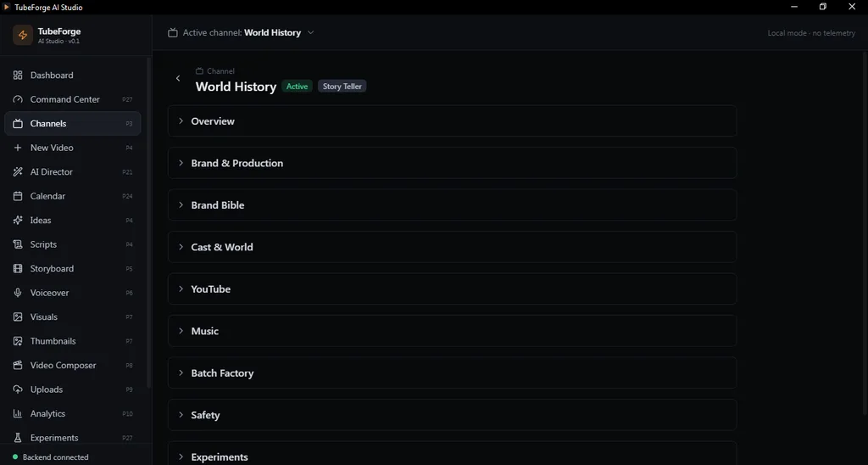Screen dimensions: 868x465
Task: Click the Calendar icon in sidebar
Action: (x=18, y=196)
